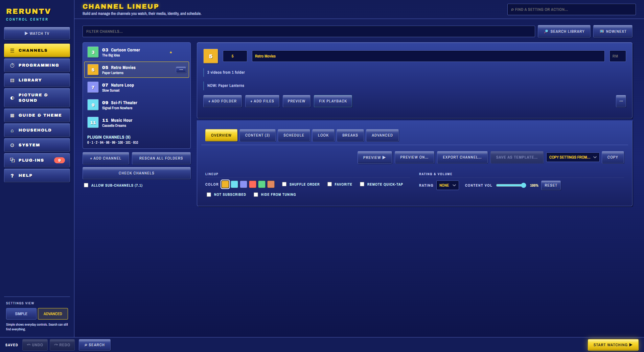Click Fix Playback button
The width and height of the screenshot is (644, 352).
[333, 101]
